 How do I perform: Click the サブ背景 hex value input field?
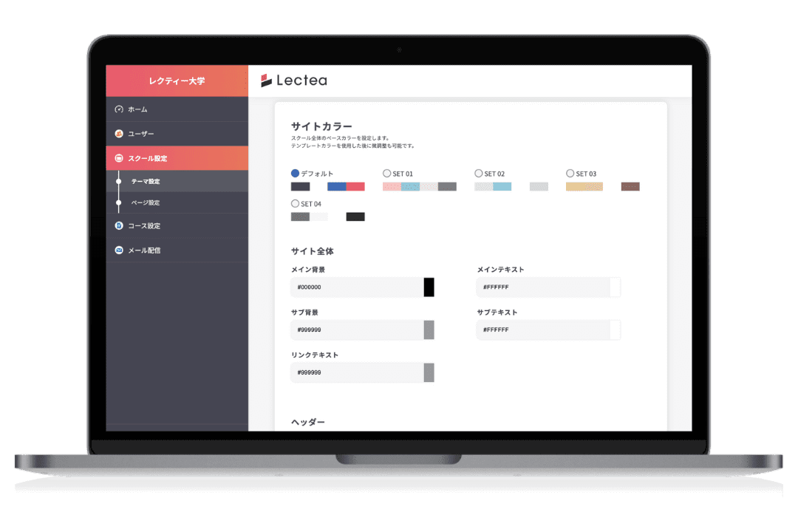click(x=355, y=330)
